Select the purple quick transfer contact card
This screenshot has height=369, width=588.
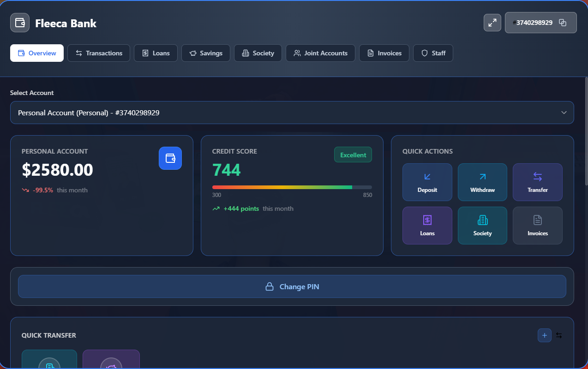pyautogui.click(x=111, y=359)
